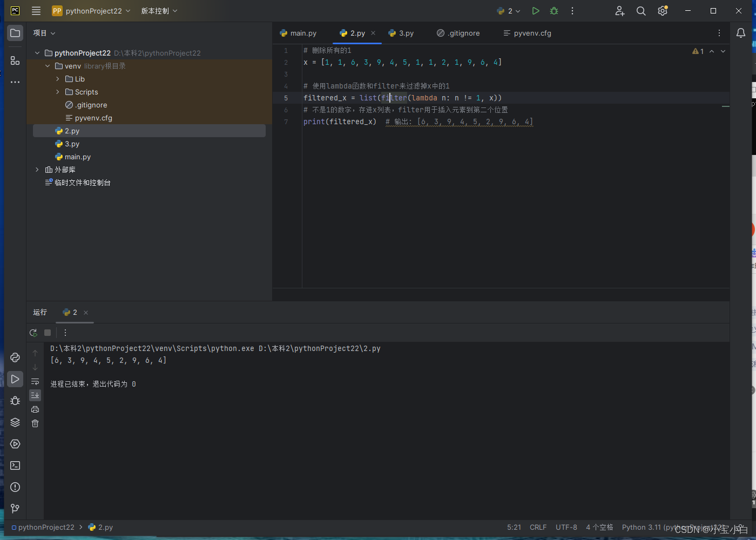Open the Structure tool window
Screen dimensions: 756x540
15,60
